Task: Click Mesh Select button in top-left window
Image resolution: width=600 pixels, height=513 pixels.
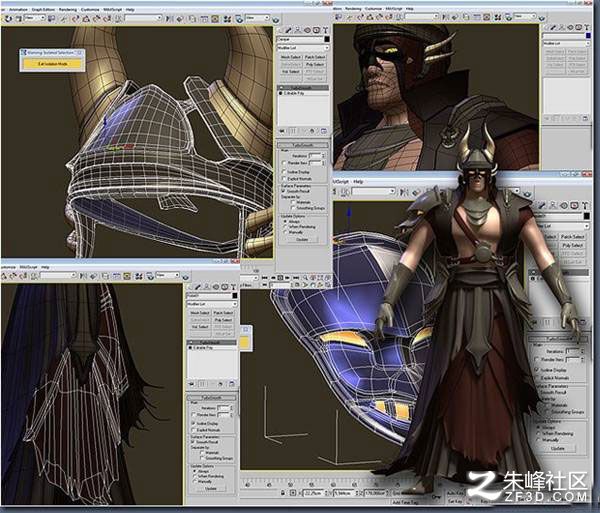Action: tap(291, 57)
